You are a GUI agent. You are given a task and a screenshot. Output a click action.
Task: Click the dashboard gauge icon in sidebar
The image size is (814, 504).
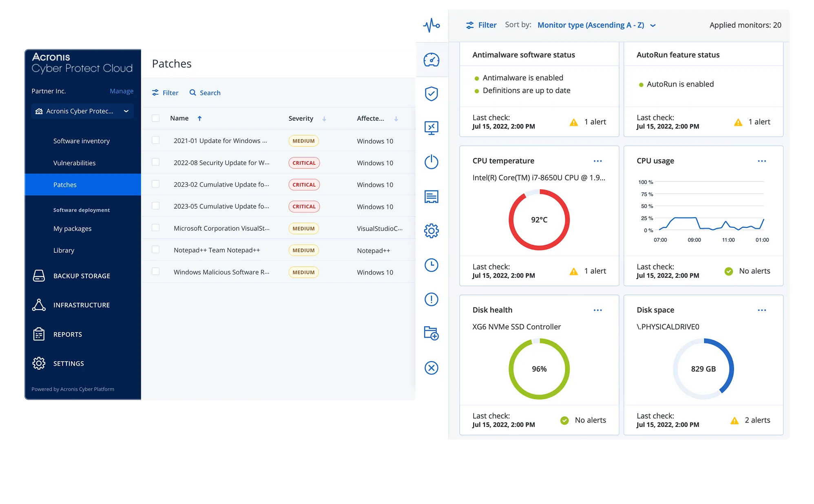coord(431,60)
